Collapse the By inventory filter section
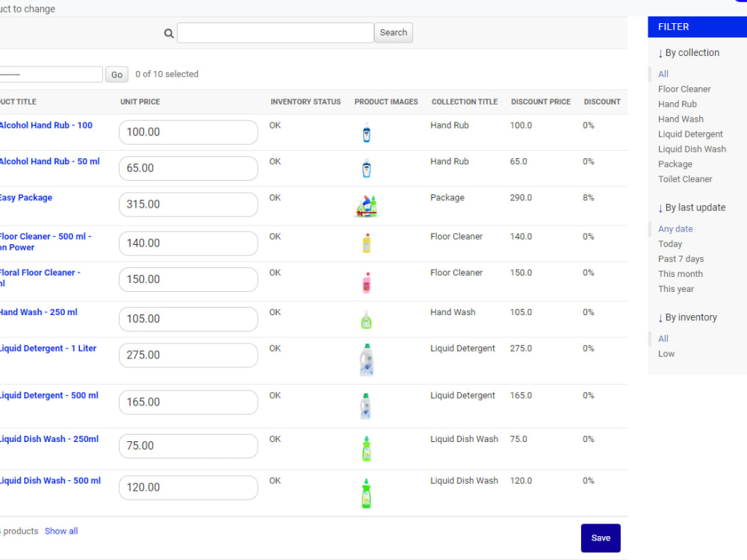 687,317
